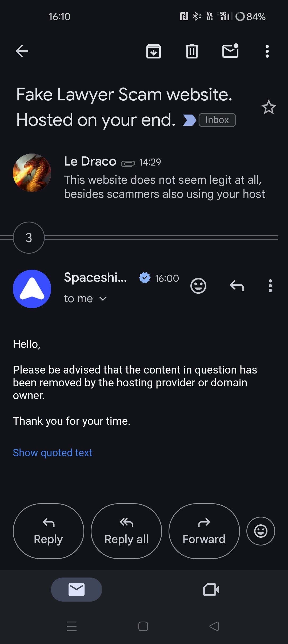Archive this email conversation
288x644 pixels.
[x=154, y=51]
